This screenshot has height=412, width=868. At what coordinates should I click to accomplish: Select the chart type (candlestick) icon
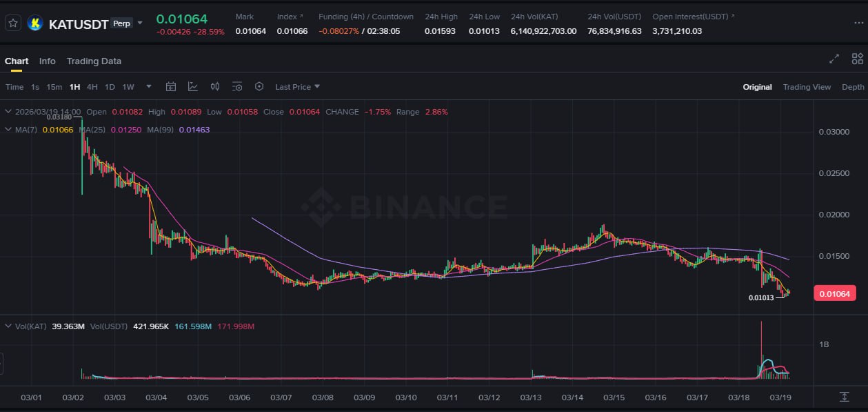click(x=192, y=86)
